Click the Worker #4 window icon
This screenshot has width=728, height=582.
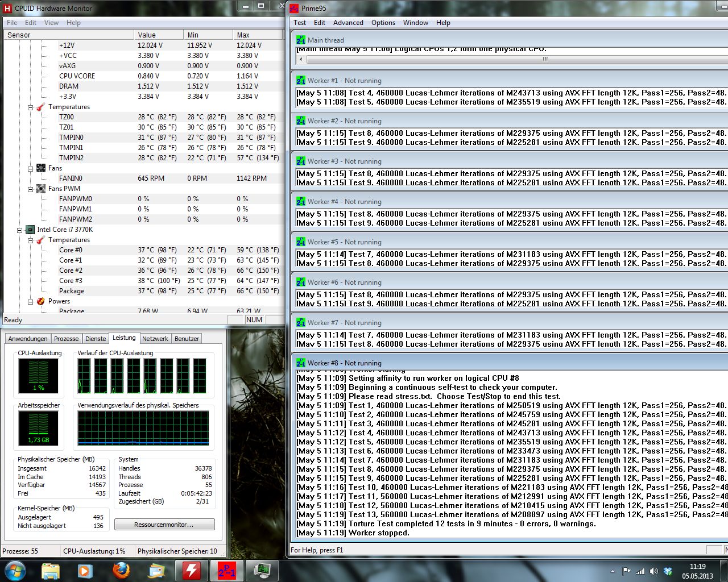300,202
